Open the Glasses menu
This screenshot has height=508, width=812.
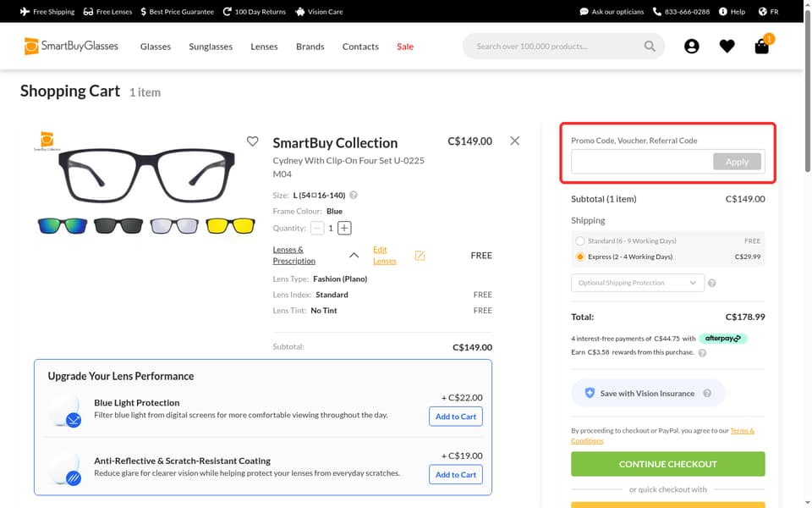tap(156, 47)
